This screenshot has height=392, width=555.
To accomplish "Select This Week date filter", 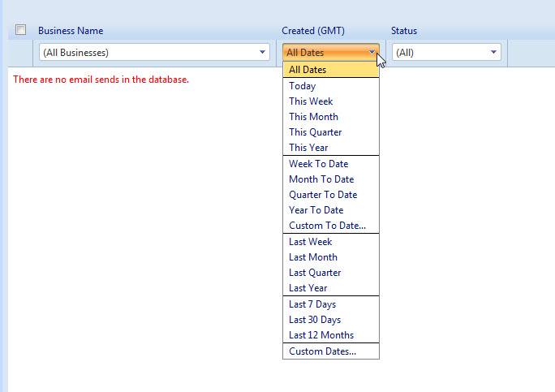I will [311, 101].
